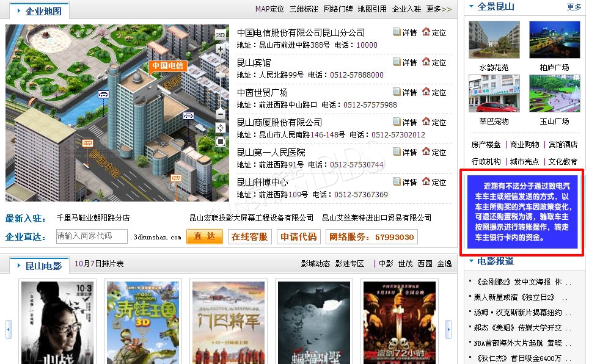
Task: Read 《金刚狼2》发中文海报 news item
Action: coord(522,282)
